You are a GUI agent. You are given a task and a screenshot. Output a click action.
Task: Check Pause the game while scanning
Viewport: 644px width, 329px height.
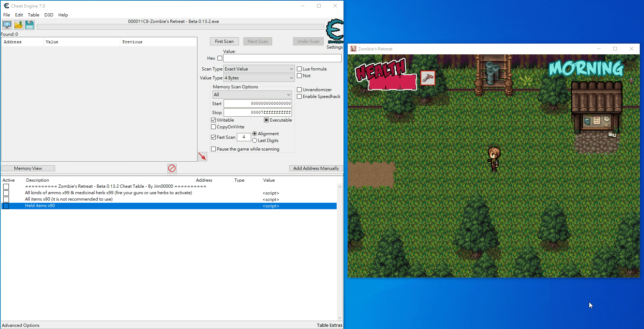(x=213, y=149)
